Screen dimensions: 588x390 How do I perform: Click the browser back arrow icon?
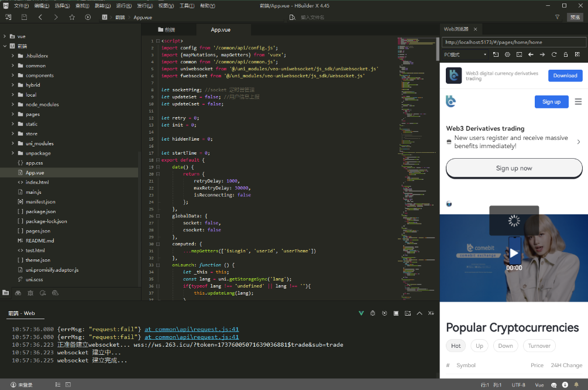[x=531, y=54]
